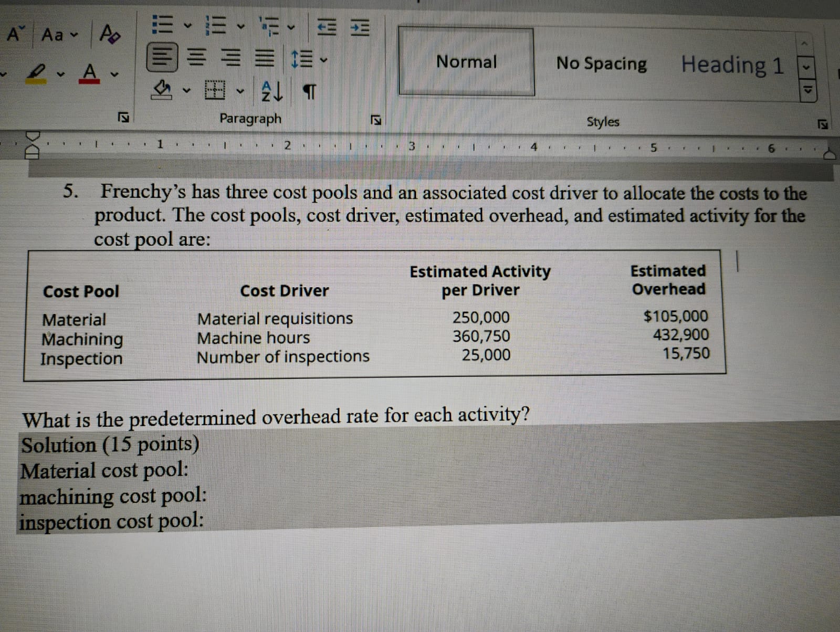
Task: Toggle Show/Hide paragraph marks
Action: point(310,92)
